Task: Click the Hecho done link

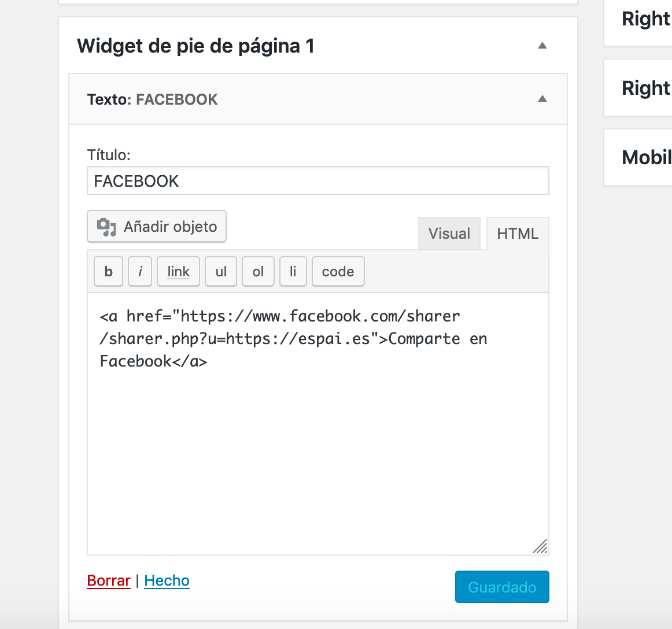Action: (167, 580)
